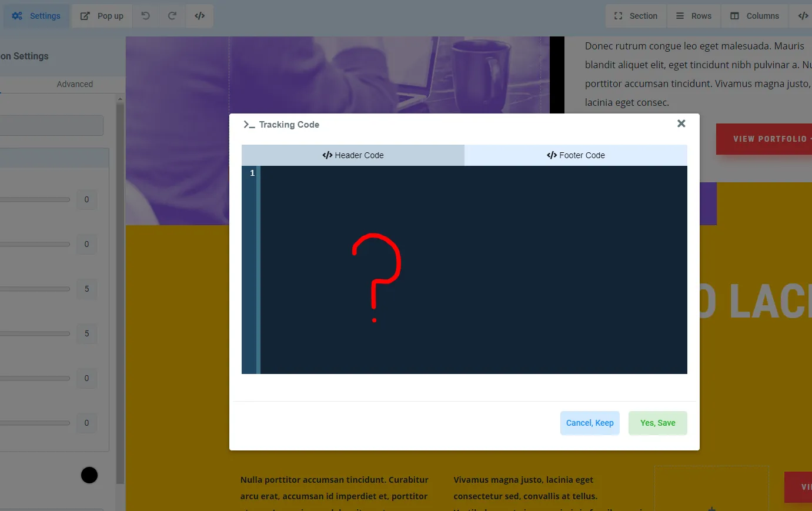Image resolution: width=812 pixels, height=511 pixels.
Task: Click the VIEW PORTFOLIO button
Action: [764, 139]
